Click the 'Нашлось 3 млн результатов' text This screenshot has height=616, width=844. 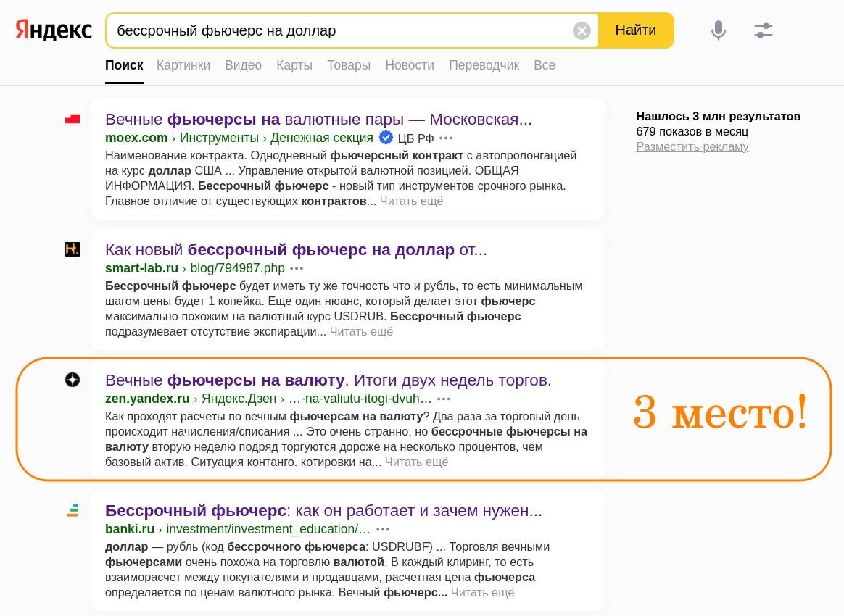(x=718, y=116)
